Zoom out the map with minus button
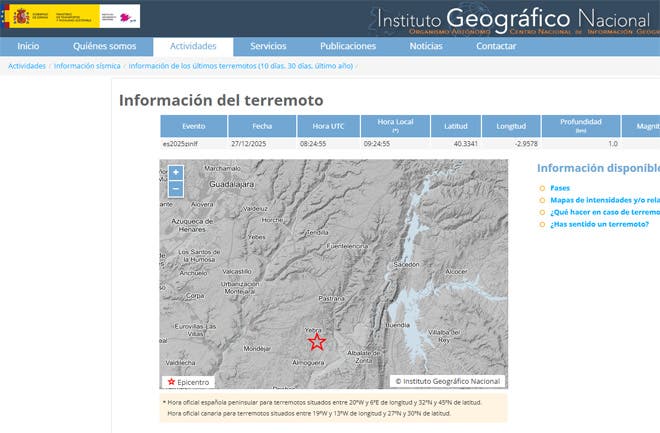This screenshot has width=660, height=433. 176,189
